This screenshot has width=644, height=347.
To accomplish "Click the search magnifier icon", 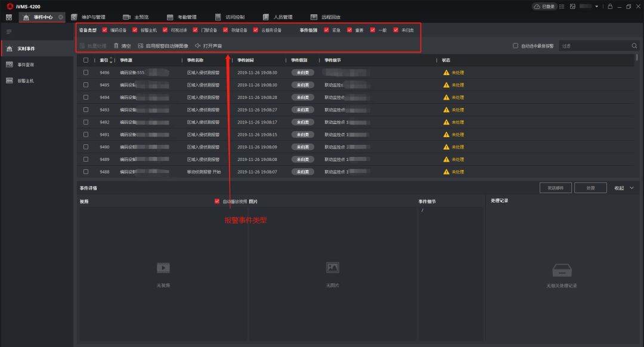I will click(634, 46).
